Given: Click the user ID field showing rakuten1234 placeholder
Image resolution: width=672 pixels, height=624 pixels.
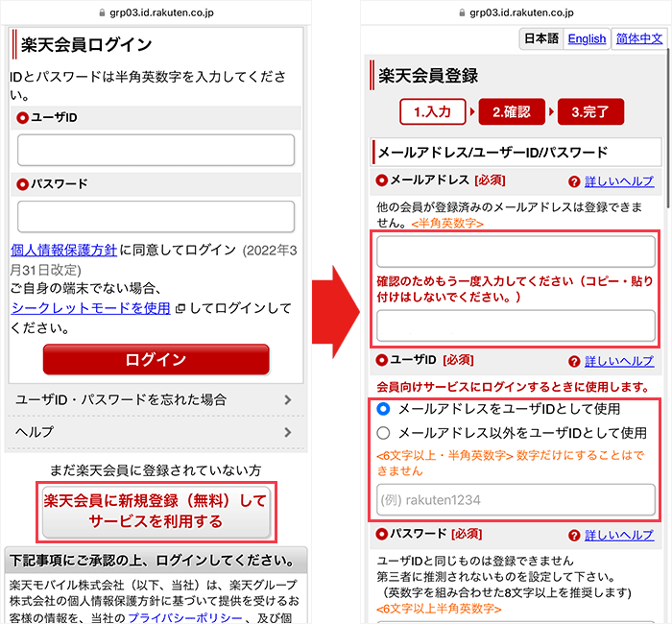Looking at the screenshot, I should click(x=516, y=500).
